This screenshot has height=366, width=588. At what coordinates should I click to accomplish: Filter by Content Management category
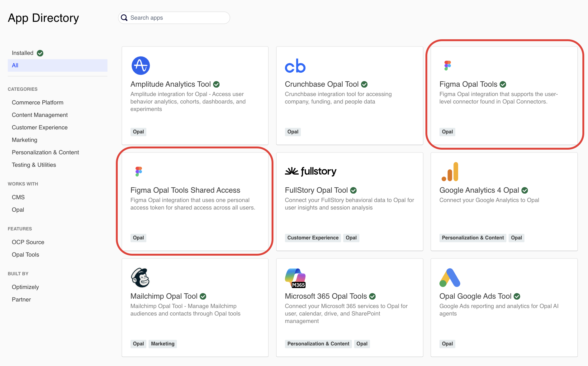pos(40,115)
